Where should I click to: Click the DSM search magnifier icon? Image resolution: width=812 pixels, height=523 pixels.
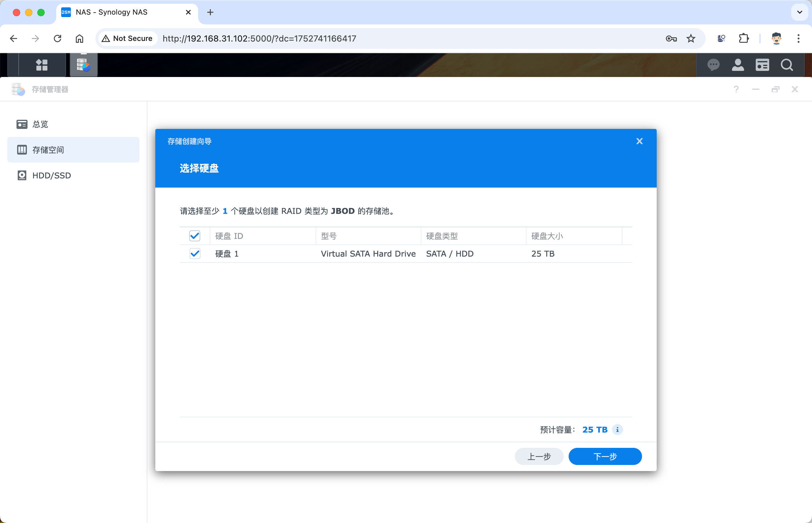(787, 64)
